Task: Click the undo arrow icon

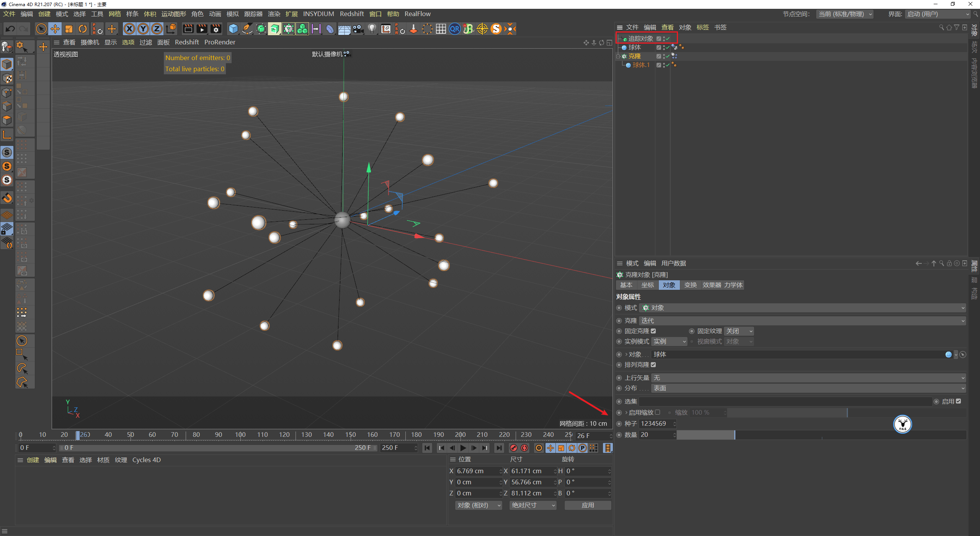Action: coord(10,29)
